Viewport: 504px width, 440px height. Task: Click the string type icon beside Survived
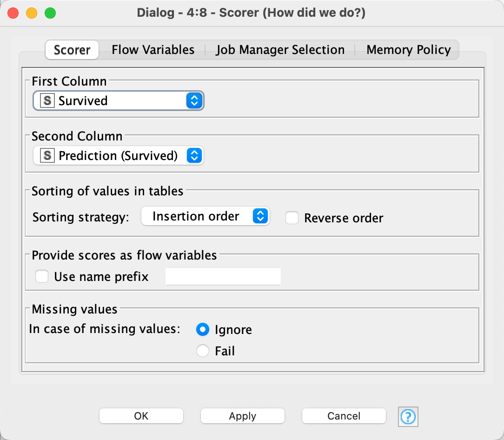point(47,101)
